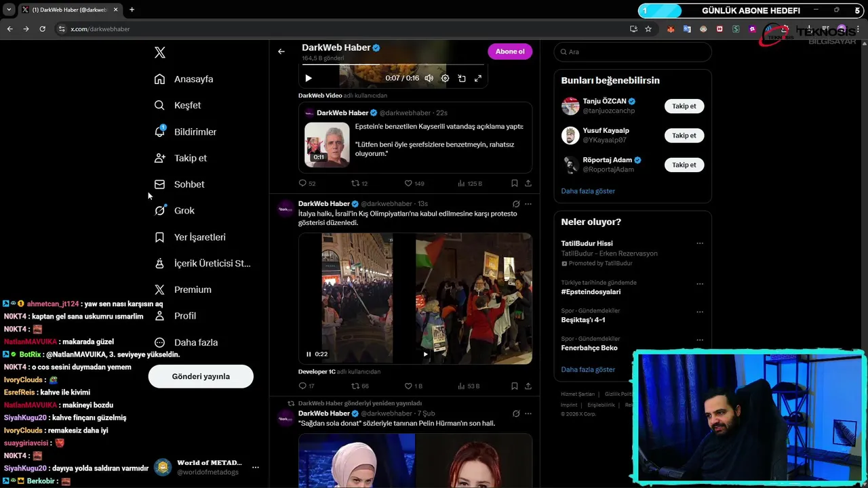
Task: Open a new browser tab
Action: [x=132, y=9]
